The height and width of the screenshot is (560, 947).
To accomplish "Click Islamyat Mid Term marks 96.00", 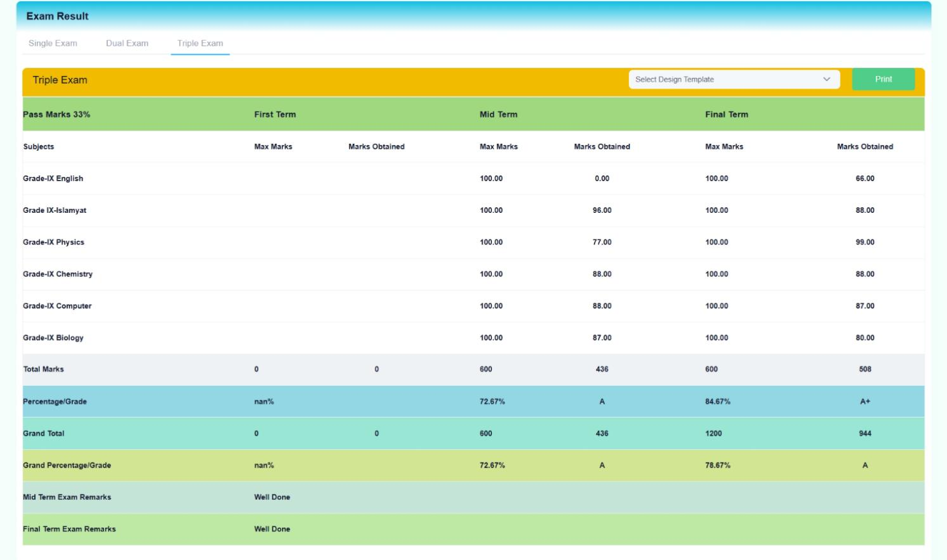I will point(602,210).
